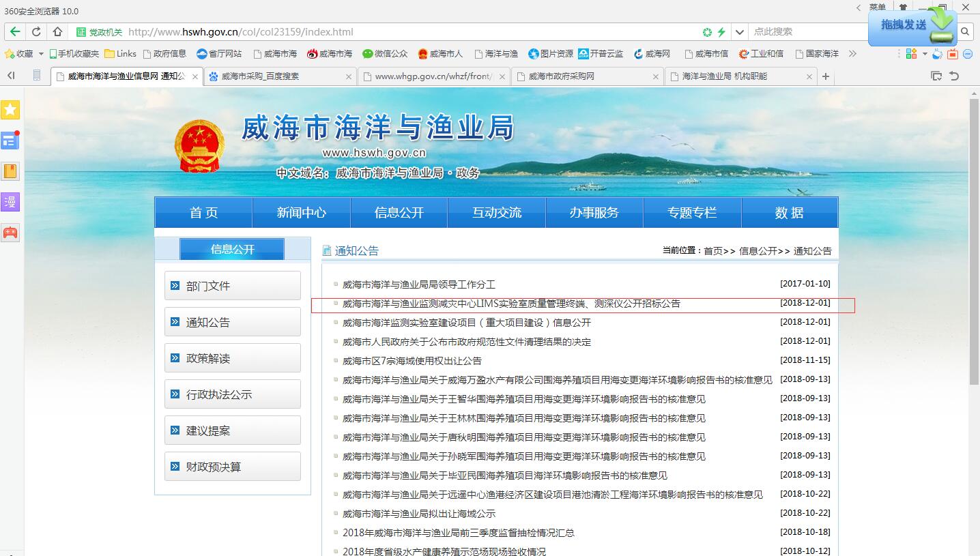Click the 政策解读 sidebar button
The image size is (980, 556).
click(x=232, y=358)
